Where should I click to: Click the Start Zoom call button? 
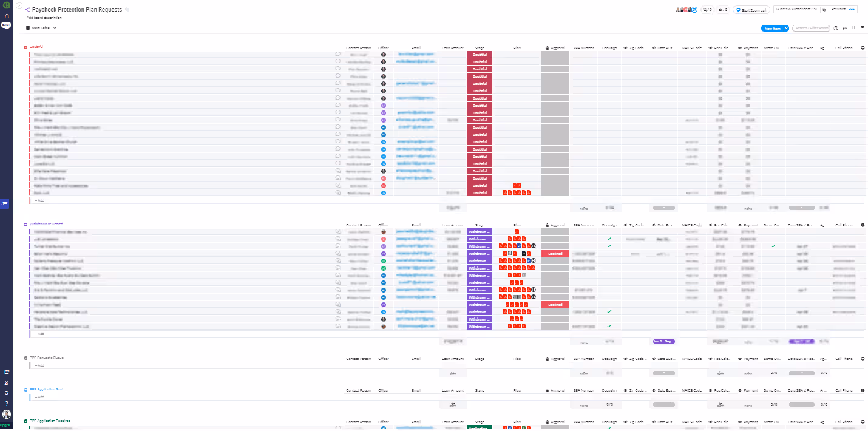[751, 10]
